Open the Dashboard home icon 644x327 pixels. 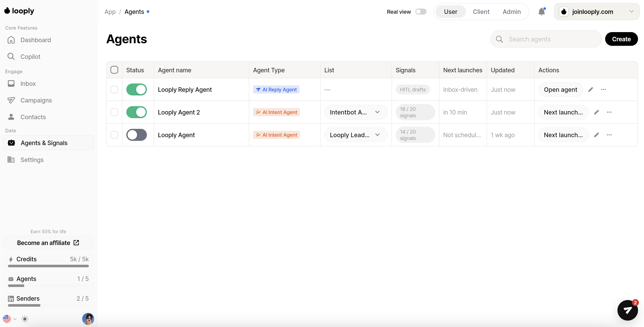coord(11,40)
